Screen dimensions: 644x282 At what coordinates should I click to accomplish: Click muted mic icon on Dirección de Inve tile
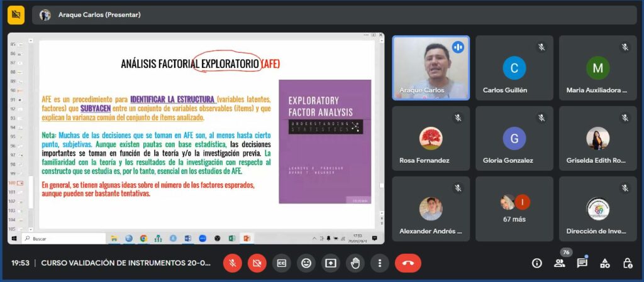[x=625, y=188]
